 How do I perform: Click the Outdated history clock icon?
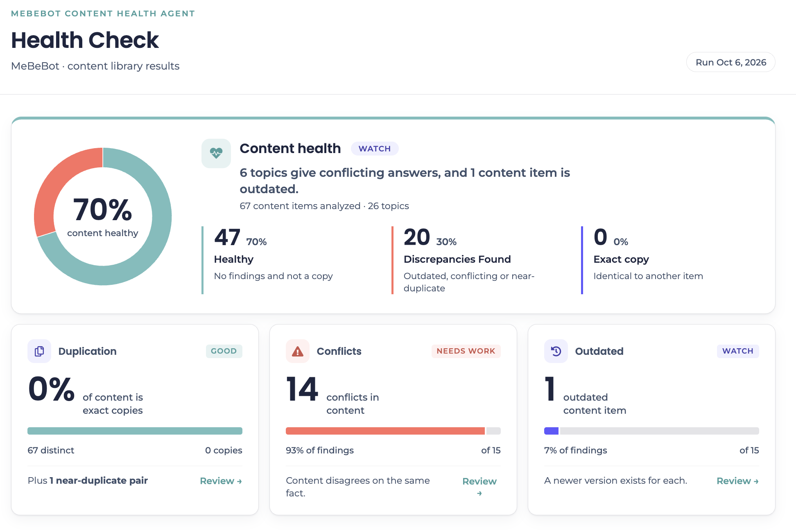pos(556,351)
